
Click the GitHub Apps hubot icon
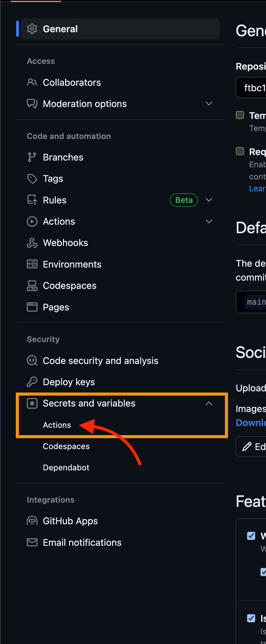pos(32,521)
